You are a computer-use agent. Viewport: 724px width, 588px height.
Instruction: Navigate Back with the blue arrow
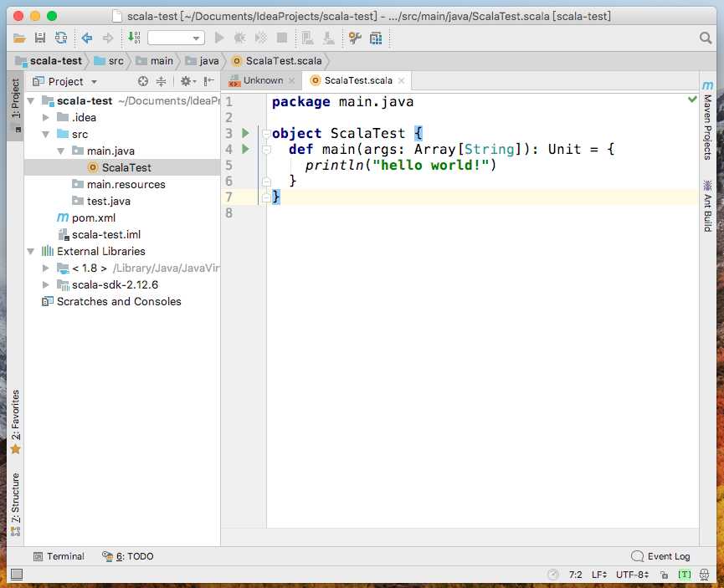(x=87, y=38)
